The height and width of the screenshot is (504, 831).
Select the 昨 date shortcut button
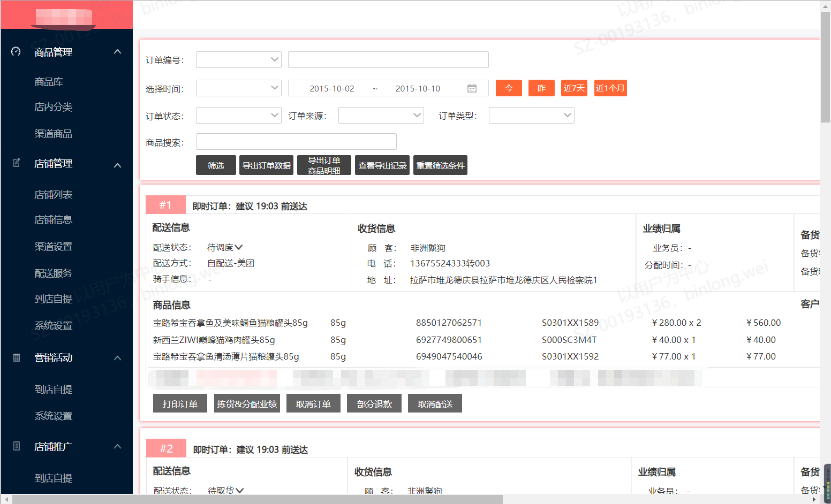point(541,88)
